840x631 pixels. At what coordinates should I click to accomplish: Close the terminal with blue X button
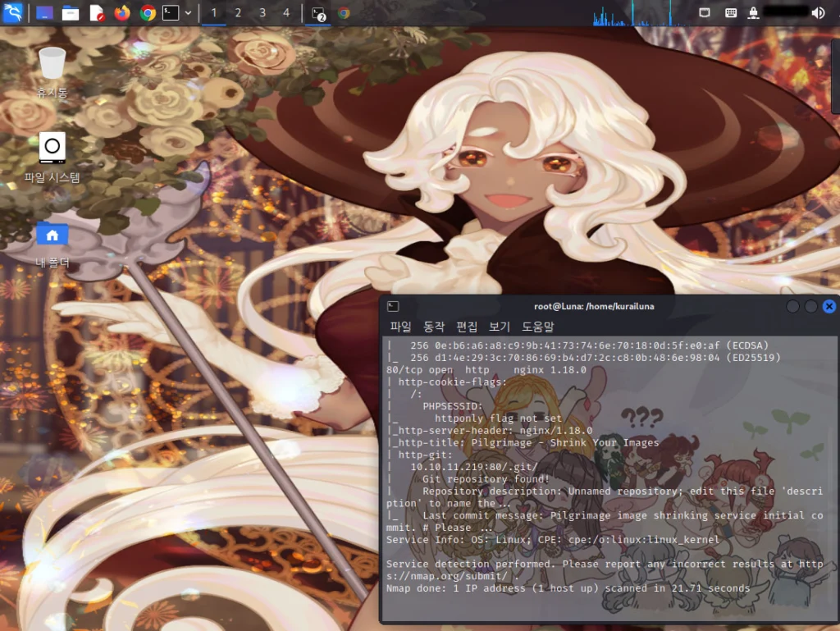tap(829, 306)
